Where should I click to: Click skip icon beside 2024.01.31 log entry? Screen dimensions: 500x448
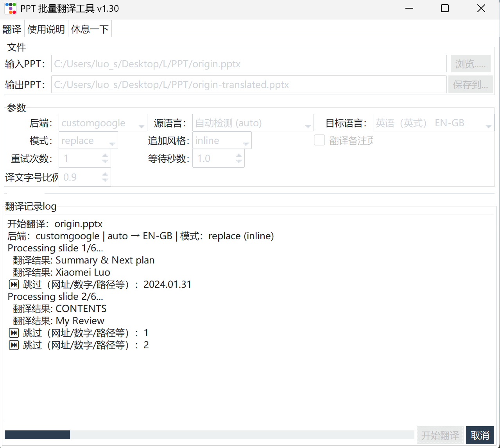click(x=14, y=284)
